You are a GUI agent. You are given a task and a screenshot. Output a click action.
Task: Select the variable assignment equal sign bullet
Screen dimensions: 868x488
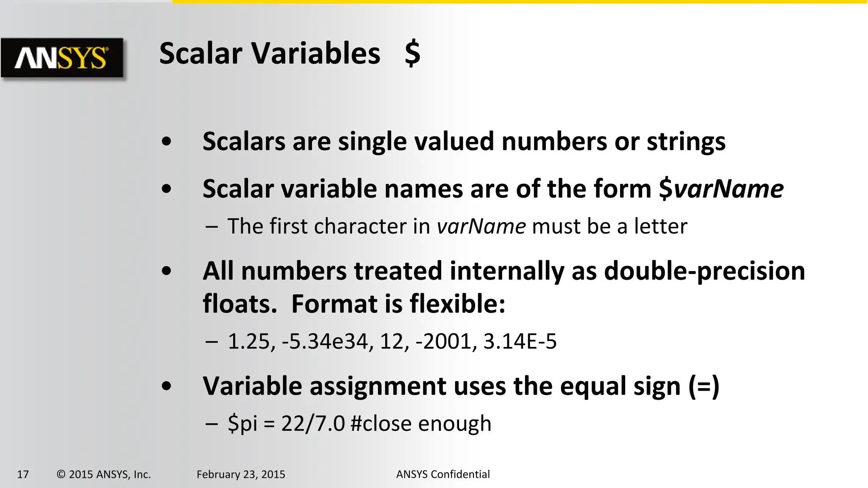[461, 386]
